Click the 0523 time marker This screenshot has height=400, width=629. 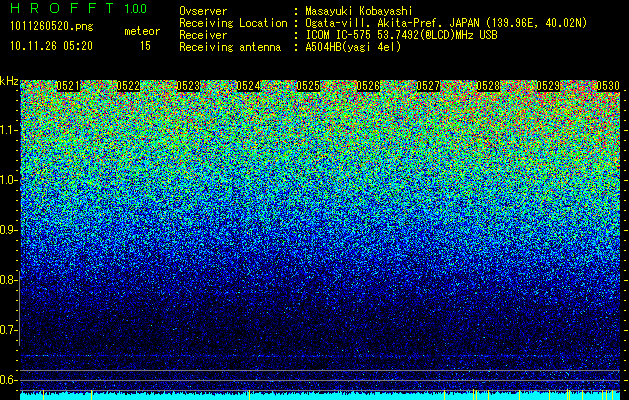pos(188,86)
